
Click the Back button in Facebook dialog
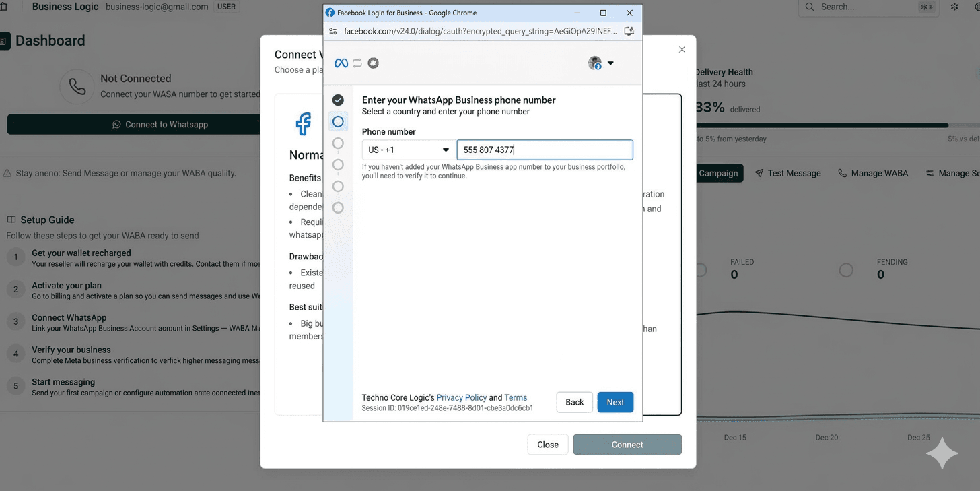coord(575,402)
